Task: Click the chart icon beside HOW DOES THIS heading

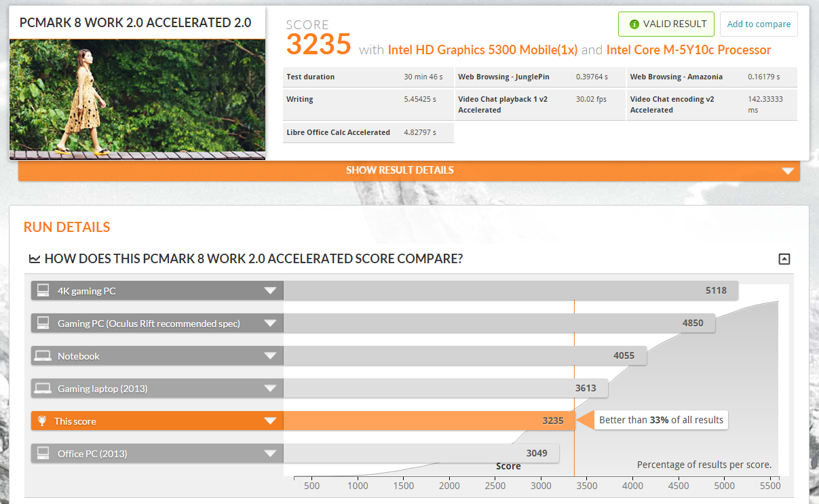Action: pyautogui.click(x=34, y=258)
